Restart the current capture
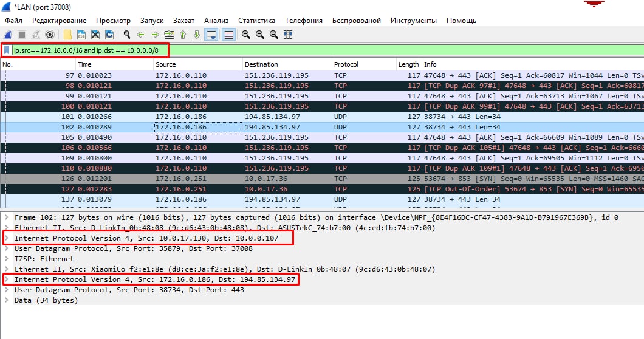The width and height of the screenshot is (644, 339). pos(36,35)
